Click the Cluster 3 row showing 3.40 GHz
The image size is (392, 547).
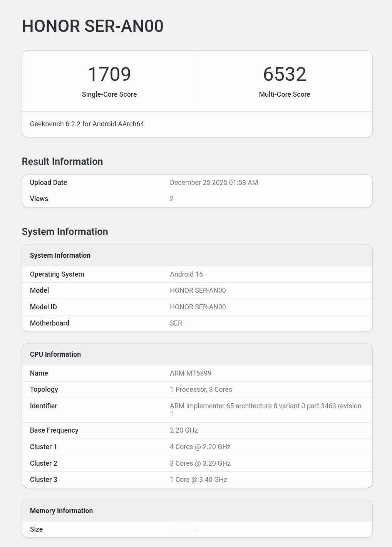click(199, 480)
